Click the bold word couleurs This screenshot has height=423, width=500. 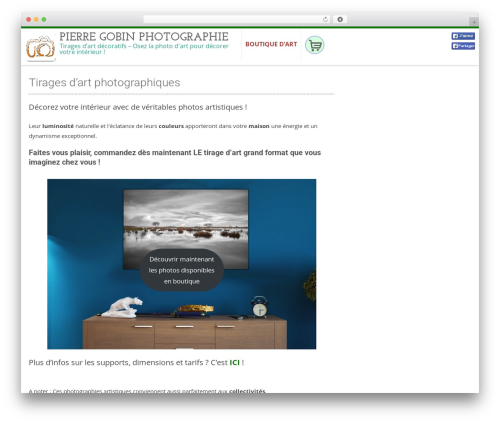[171, 126]
